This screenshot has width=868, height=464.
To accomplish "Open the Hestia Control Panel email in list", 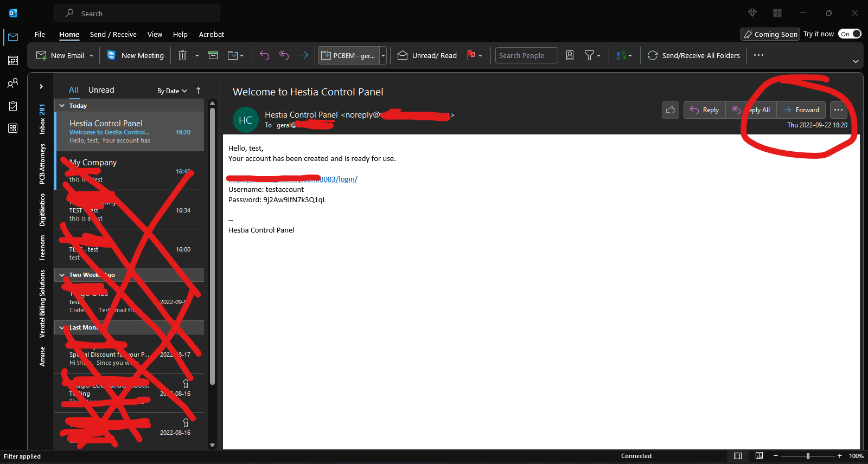I will click(x=130, y=132).
